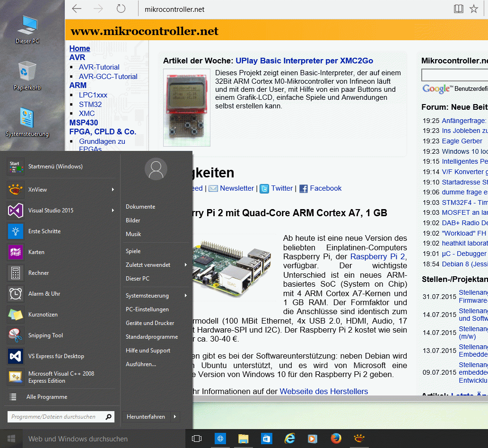
Task: Open Herunterfahren options arrow
Action: [x=175, y=417]
